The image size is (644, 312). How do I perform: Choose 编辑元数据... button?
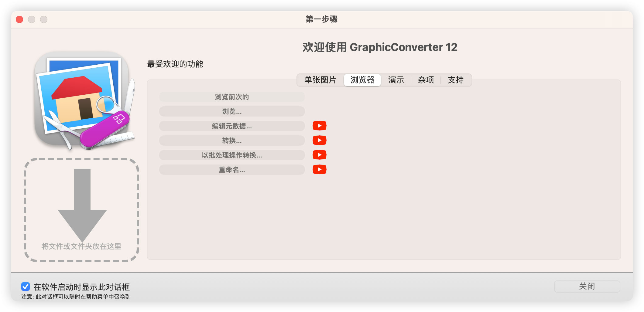[x=232, y=126]
